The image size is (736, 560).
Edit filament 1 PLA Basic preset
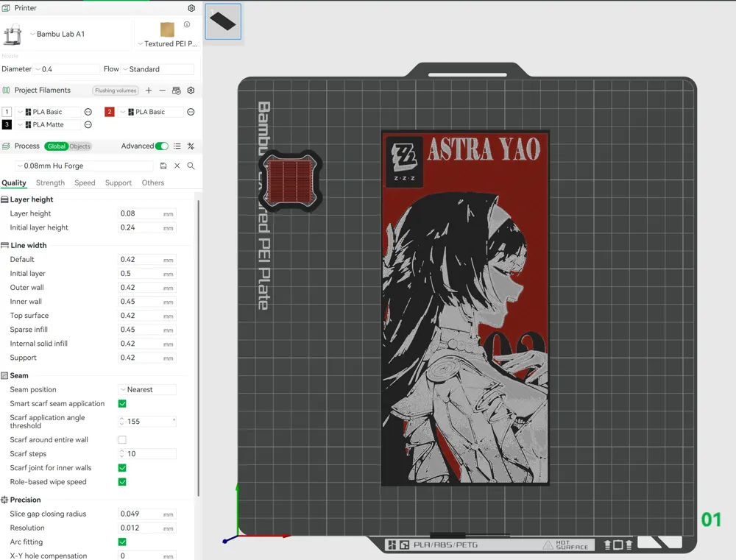(88, 112)
